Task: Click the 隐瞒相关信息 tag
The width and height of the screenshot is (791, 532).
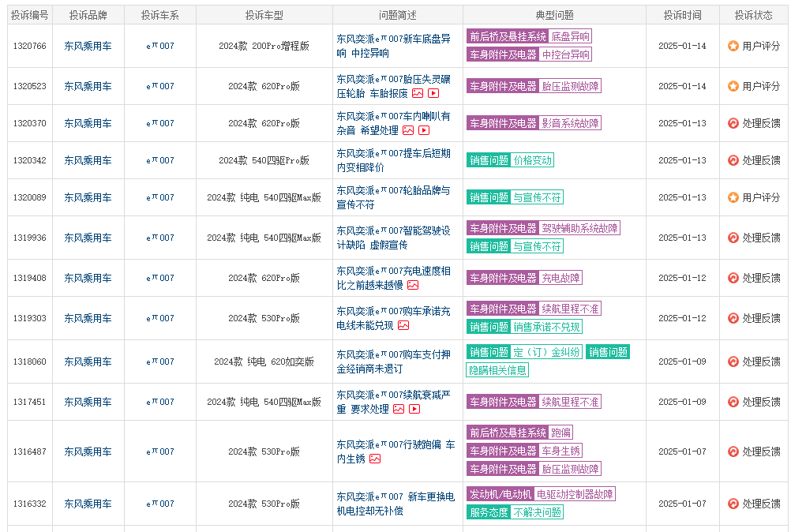Action: tap(497, 370)
